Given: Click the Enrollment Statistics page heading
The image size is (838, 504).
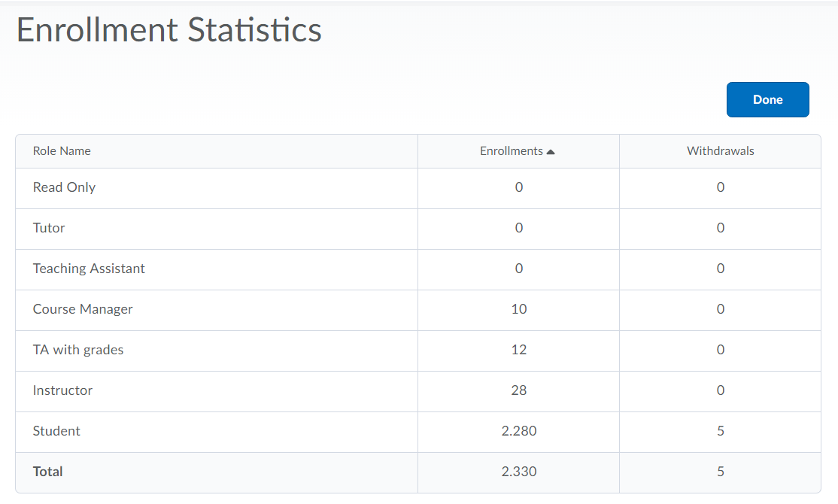Looking at the screenshot, I should click(169, 30).
